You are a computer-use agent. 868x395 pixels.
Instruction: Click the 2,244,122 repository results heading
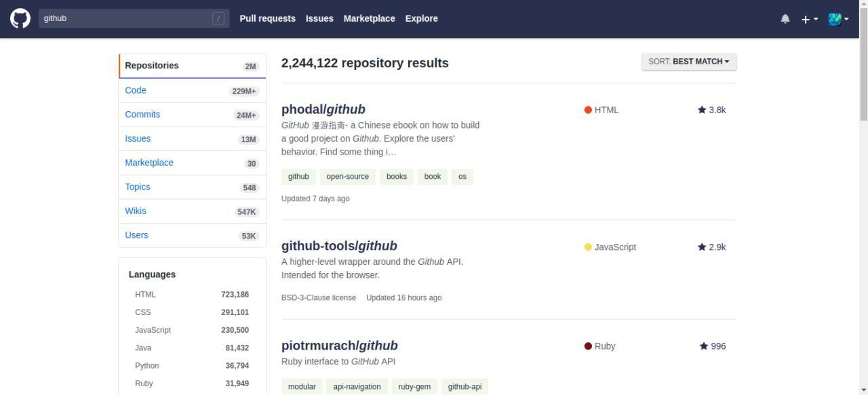(x=365, y=63)
